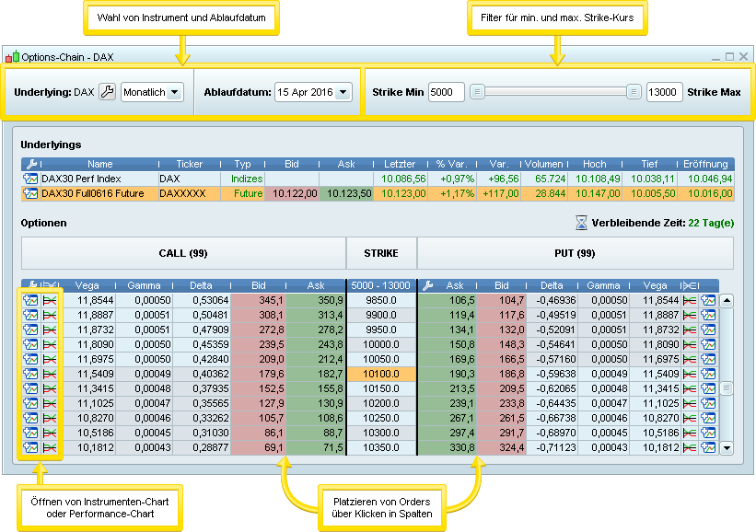
Task: Open the put instrument chart for strike 10350.0
Action: pos(708,447)
